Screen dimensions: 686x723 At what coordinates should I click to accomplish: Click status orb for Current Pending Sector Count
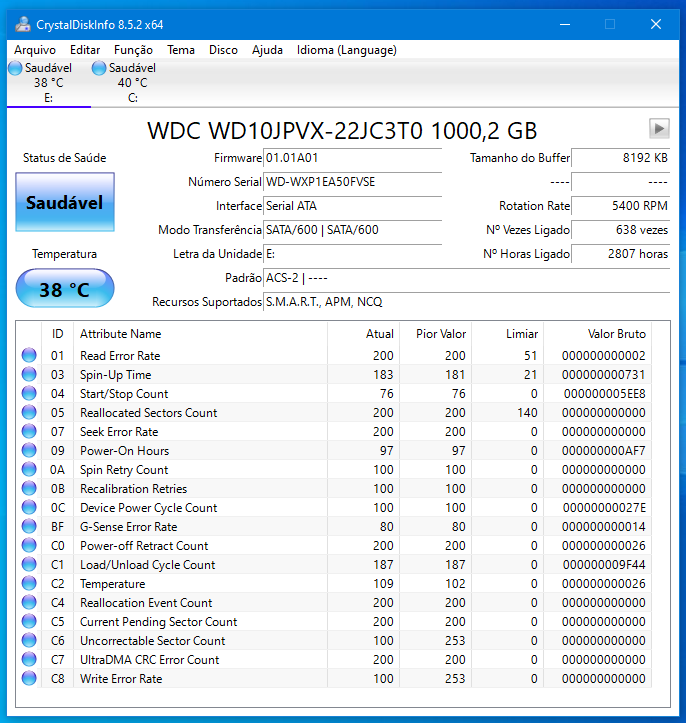[x=29, y=621]
